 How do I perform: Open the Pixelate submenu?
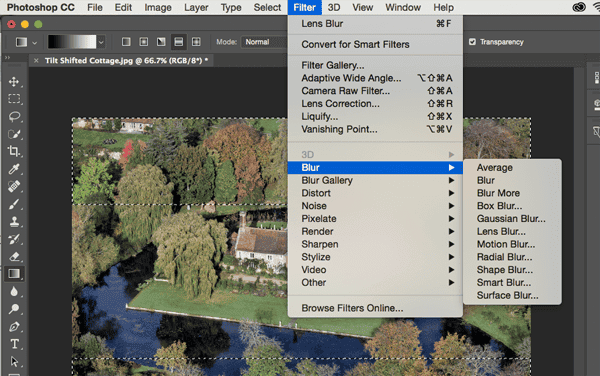click(x=375, y=218)
